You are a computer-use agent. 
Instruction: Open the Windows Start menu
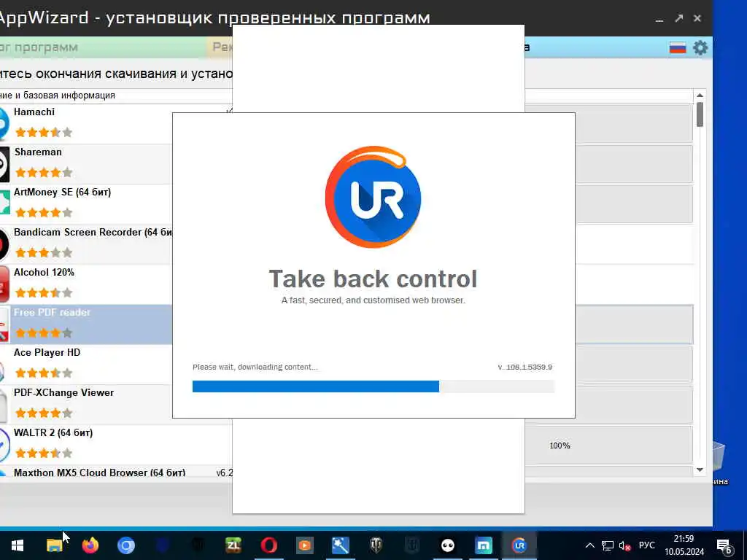click(x=18, y=545)
